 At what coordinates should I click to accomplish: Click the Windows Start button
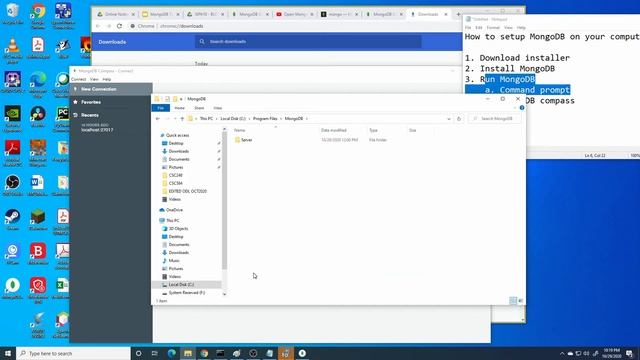tap(8, 353)
